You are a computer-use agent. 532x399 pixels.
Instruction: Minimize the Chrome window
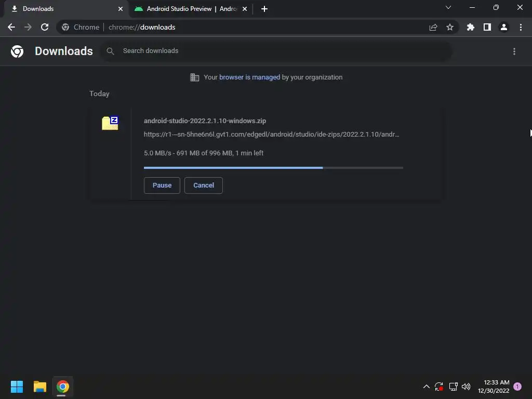(x=472, y=7)
